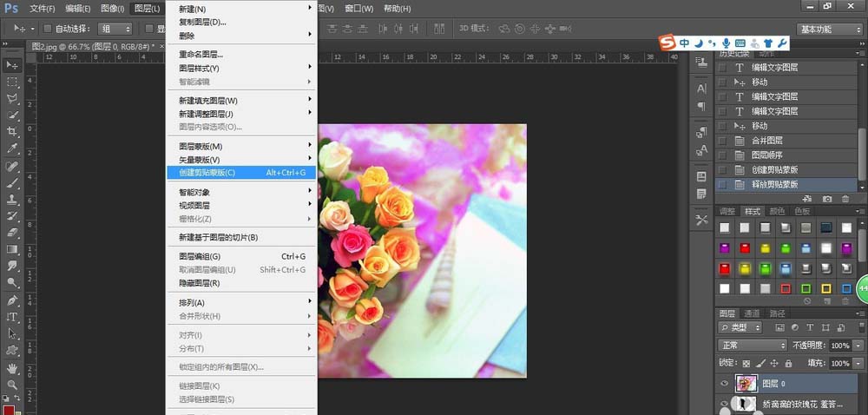Select the Brush tool
Screen dimensions: 868x415
coord(12,182)
